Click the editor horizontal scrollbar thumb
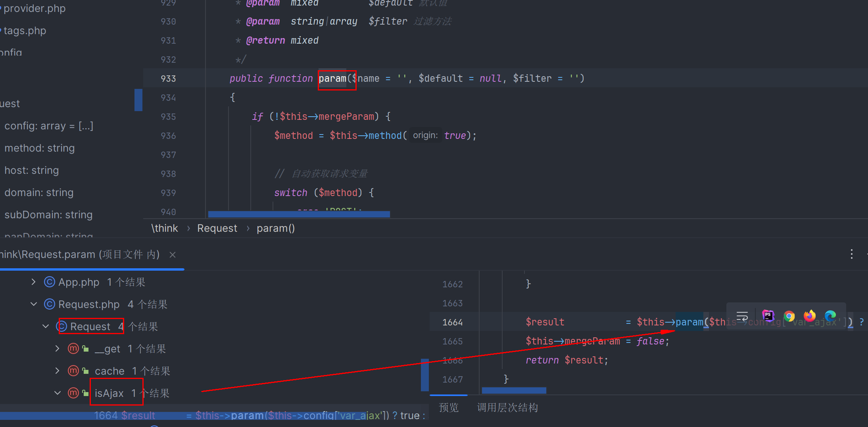The height and width of the screenshot is (427, 868). coord(299,214)
